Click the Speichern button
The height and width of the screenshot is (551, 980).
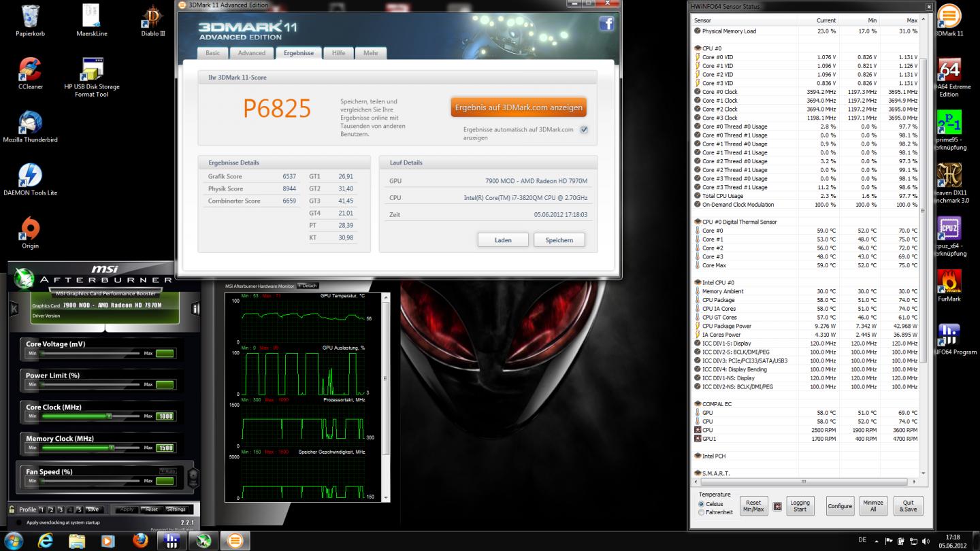point(559,240)
